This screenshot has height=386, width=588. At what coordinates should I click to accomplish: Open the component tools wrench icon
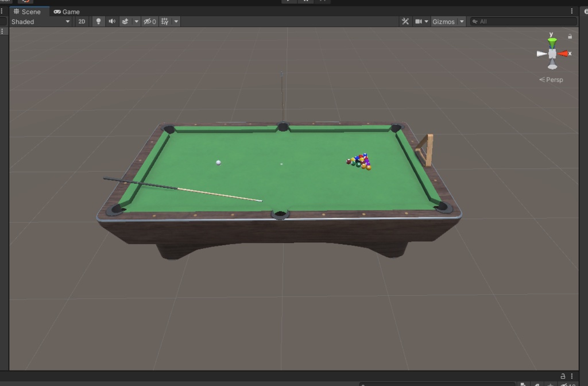405,21
